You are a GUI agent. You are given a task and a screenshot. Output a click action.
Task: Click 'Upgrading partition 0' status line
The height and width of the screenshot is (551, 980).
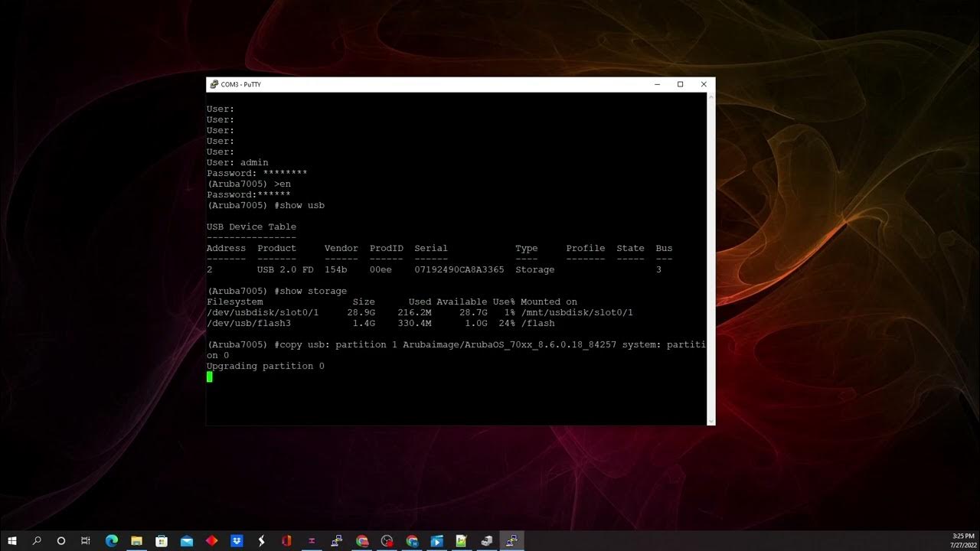click(266, 366)
